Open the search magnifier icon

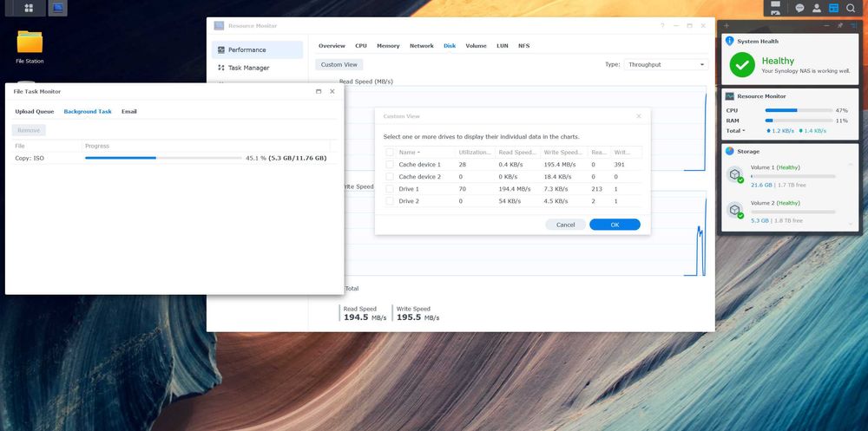(851, 8)
